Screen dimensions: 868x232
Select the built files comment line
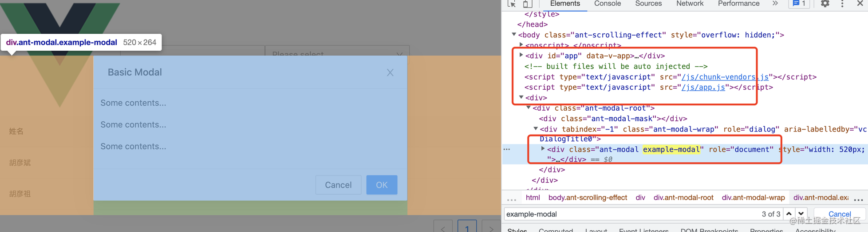616,66
